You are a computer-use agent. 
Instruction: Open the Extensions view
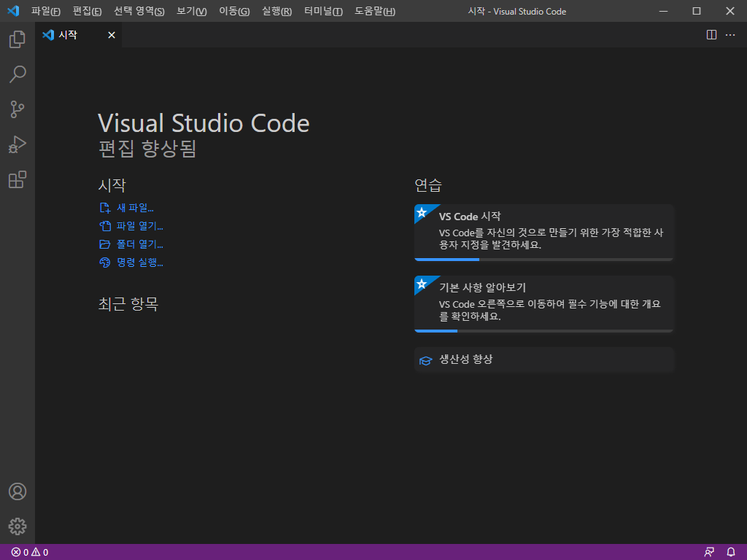point(18,179)
